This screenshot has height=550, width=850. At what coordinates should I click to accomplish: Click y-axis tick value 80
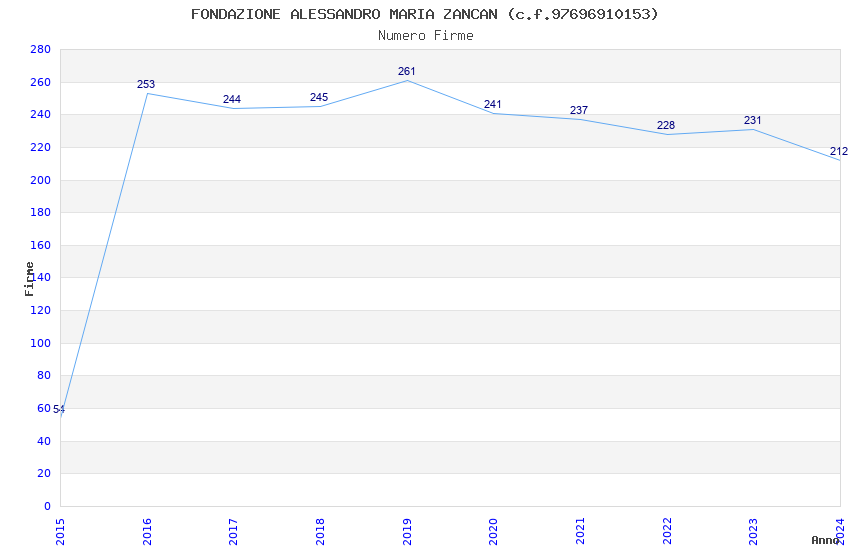[x=44, y=376]
